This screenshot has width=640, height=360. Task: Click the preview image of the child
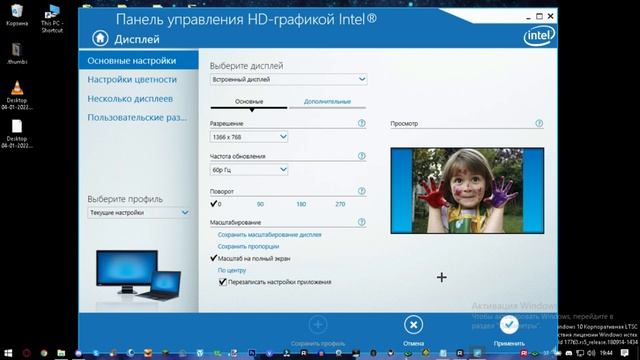(x=467, y=191)
